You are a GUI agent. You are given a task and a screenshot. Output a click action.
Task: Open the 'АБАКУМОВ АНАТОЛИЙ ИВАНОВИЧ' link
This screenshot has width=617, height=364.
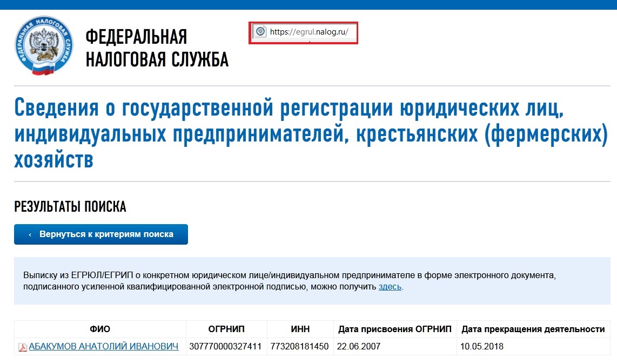pyautogui.click(x=103, y=347)
